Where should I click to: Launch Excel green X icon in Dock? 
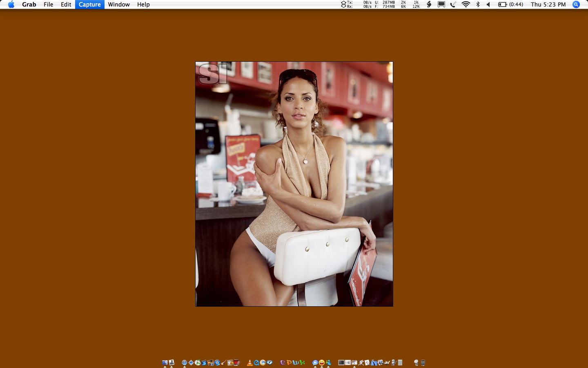[302, 362]
